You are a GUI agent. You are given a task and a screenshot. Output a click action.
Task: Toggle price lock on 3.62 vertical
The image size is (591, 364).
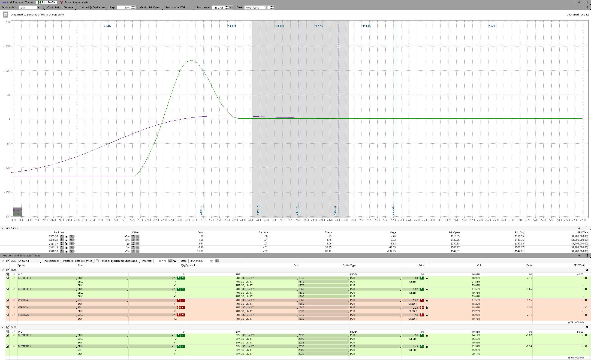(427, 300)
